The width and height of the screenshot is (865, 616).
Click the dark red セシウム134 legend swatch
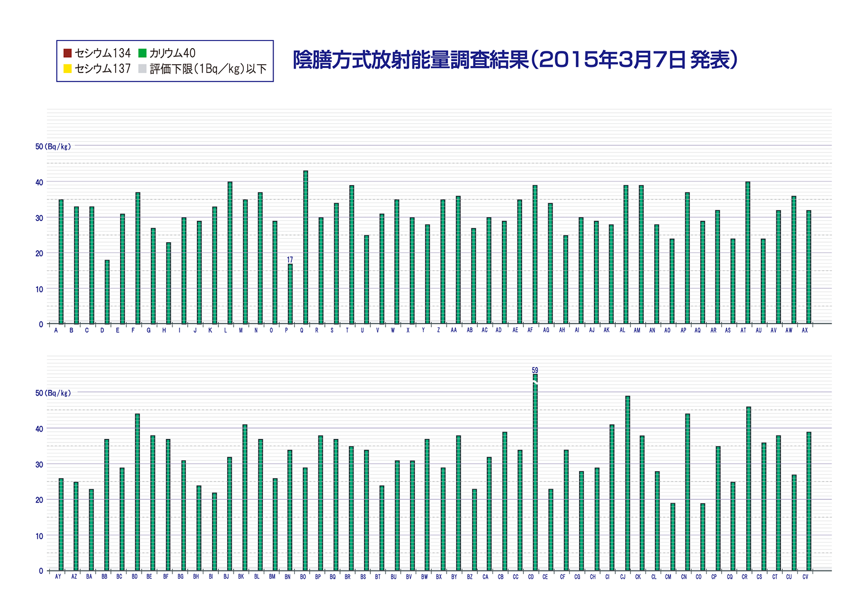pyautogui.click(x=68, y=53)
